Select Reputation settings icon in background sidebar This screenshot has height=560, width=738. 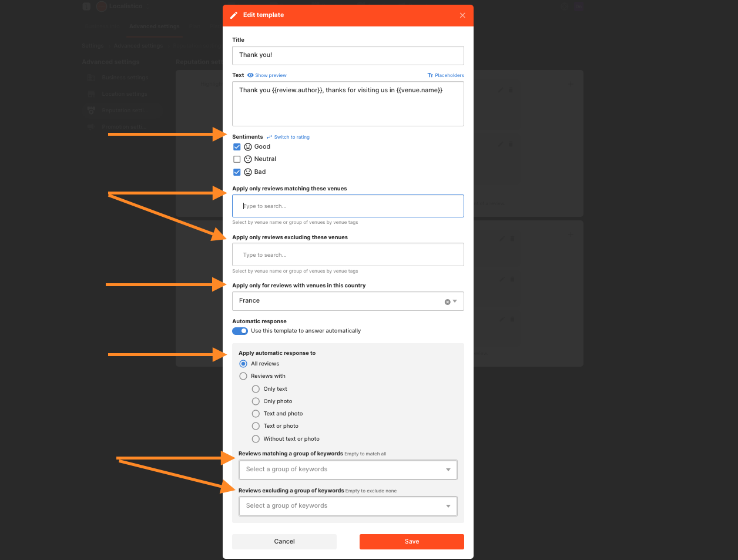[x=90, y=110]
